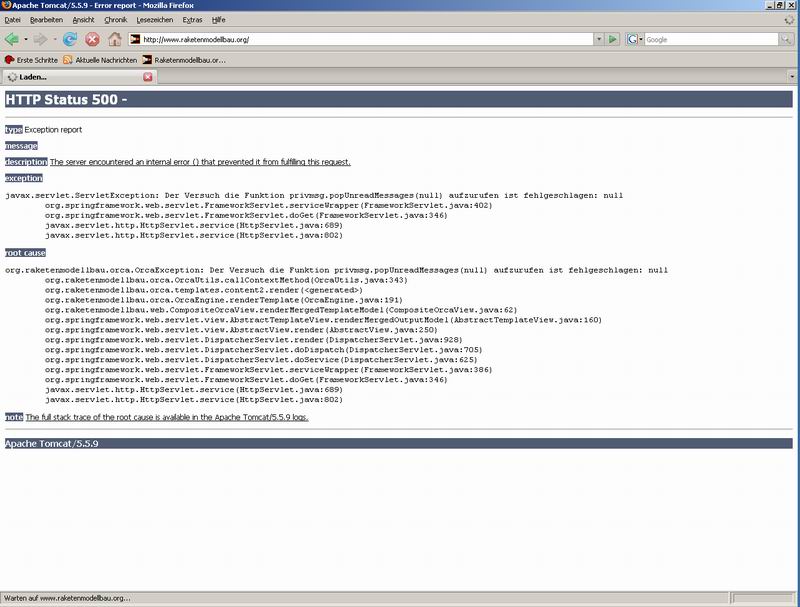This screenshot has height=607, width=800.
Task: Click the server encountered internal error description
Action: coord(200,162)
